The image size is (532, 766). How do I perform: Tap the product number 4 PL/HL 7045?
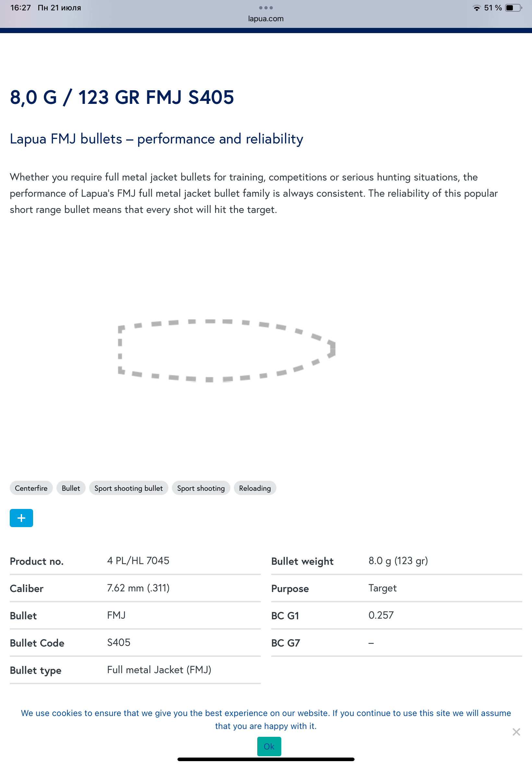coord(138,561)
